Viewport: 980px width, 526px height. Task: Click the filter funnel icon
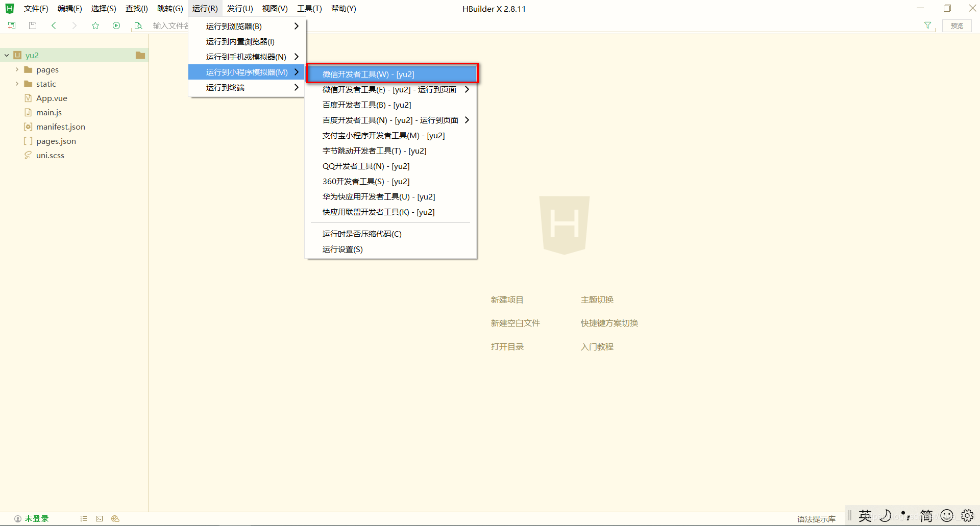(927, 26)
